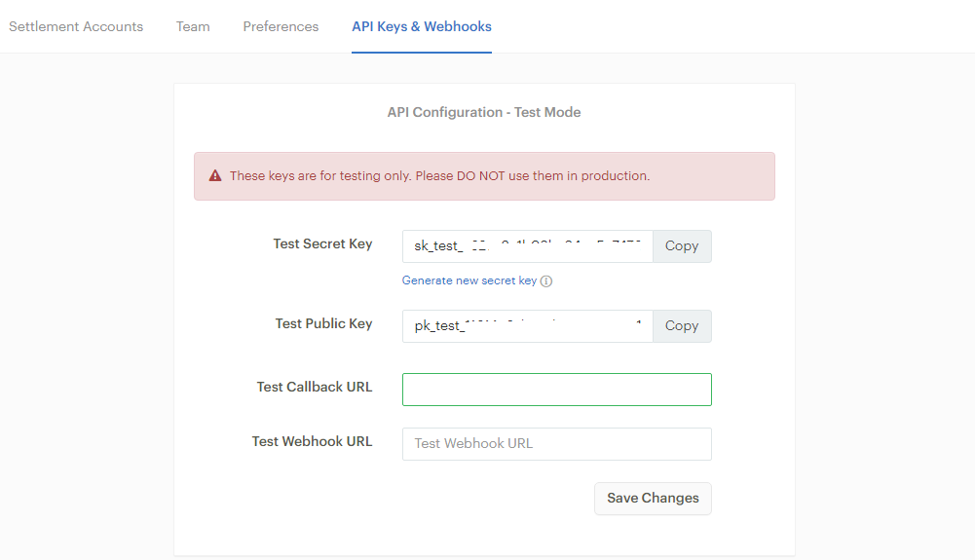Click the Test Public Key label
The width and height of the screenshot is (975, 560).
323,323
